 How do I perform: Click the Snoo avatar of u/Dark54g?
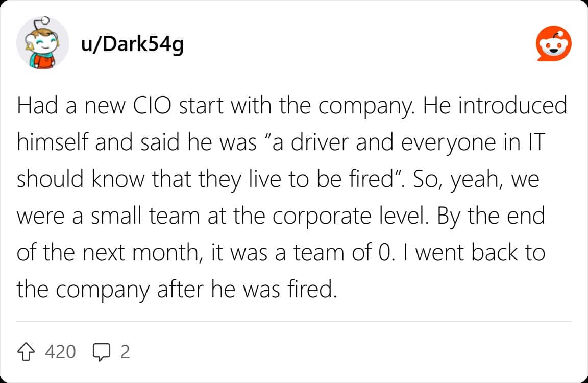click(43, 43)
